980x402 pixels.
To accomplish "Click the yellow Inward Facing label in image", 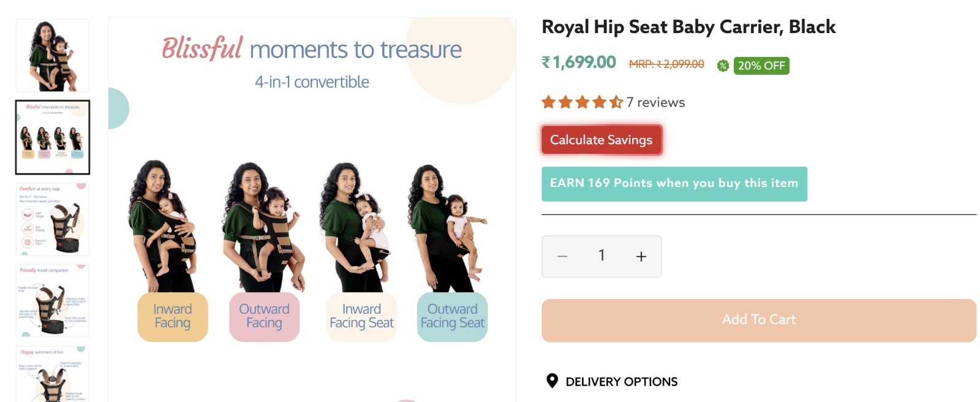I will coord(173,316).
